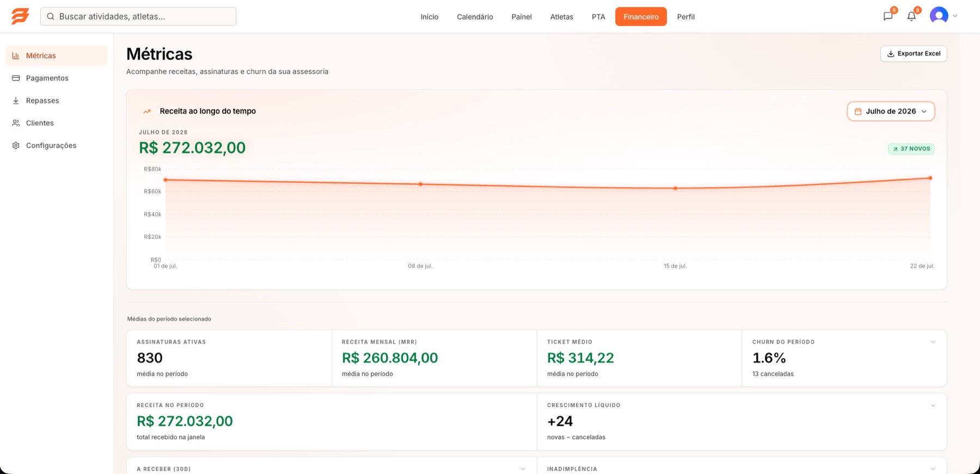Click the search magnifier icon
Image resolution: width=980 pixels, height=474 pixels.
tap(51, 16)
